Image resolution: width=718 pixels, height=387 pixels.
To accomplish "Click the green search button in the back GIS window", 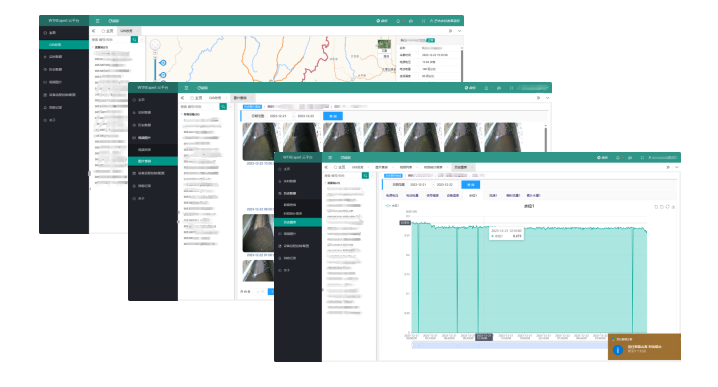I will [x=134, y=40].
